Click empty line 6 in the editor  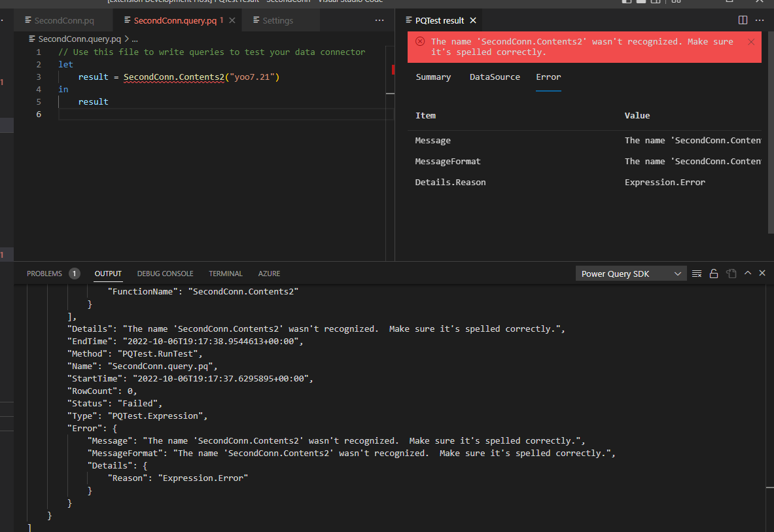(226, 114)
